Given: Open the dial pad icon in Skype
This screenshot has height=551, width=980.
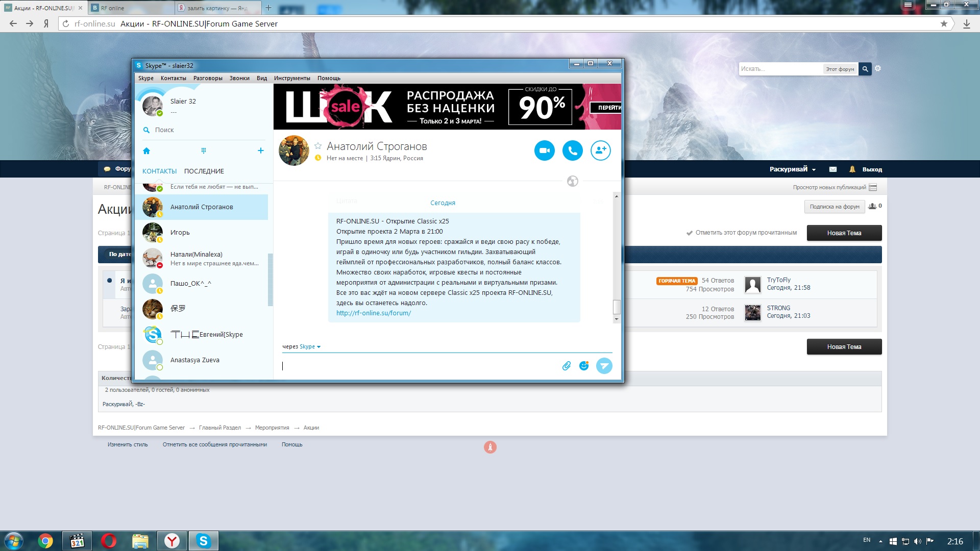Looking at the screenshot, I should [x=204, y=151].
